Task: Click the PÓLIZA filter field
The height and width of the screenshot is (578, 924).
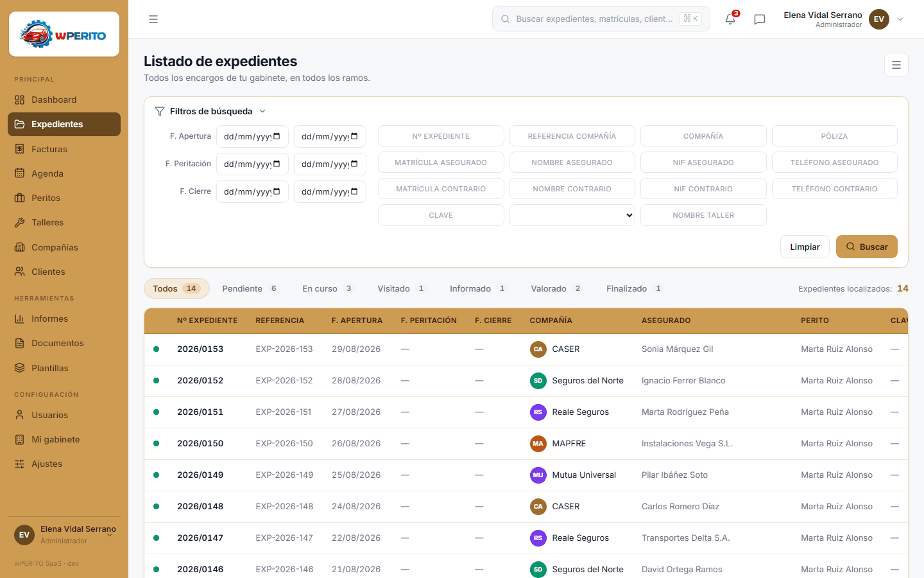Action: coord(834,136)
